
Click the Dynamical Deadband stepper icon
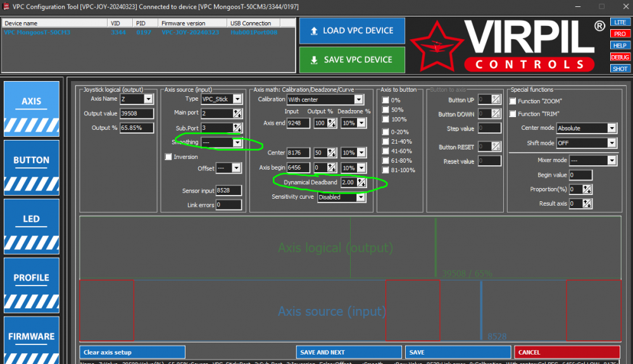coord(361,182)
